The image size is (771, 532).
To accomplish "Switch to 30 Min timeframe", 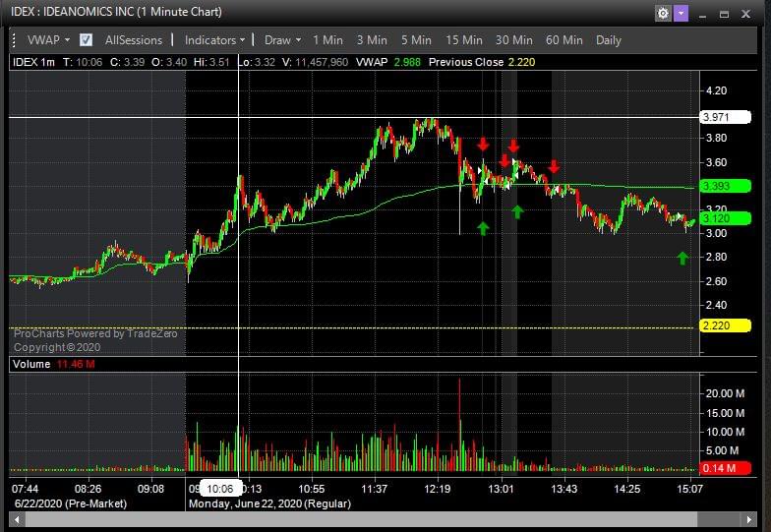I will pos(513,40).
